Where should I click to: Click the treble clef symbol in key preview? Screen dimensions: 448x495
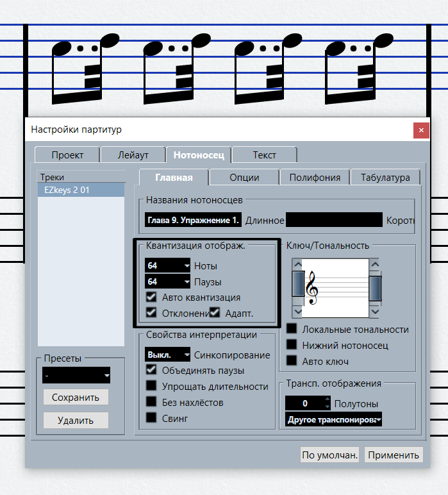pyautogui.click(x=313, y=287)
